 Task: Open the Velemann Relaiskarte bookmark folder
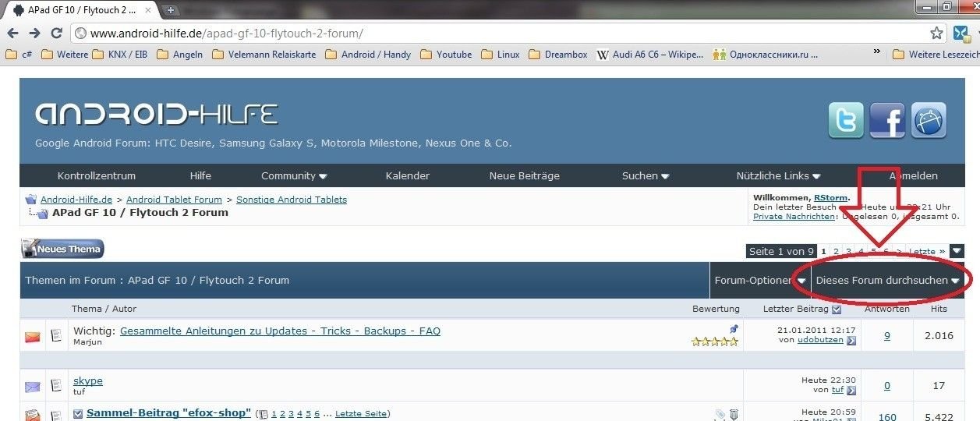pyautogui.click(x=264, y=55)
